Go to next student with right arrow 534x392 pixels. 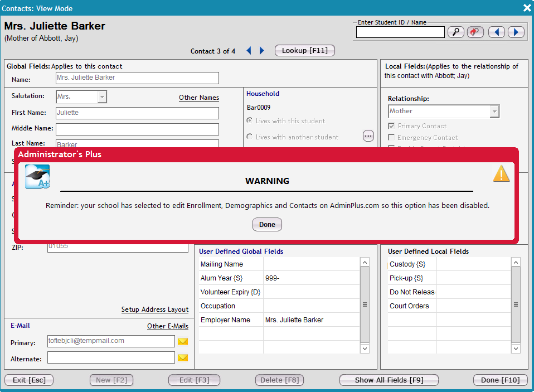pyautogui.click(x=516, y=32)
